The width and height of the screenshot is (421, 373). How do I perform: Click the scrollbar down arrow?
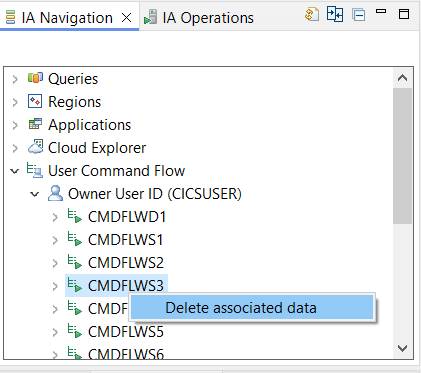(402, 349)
